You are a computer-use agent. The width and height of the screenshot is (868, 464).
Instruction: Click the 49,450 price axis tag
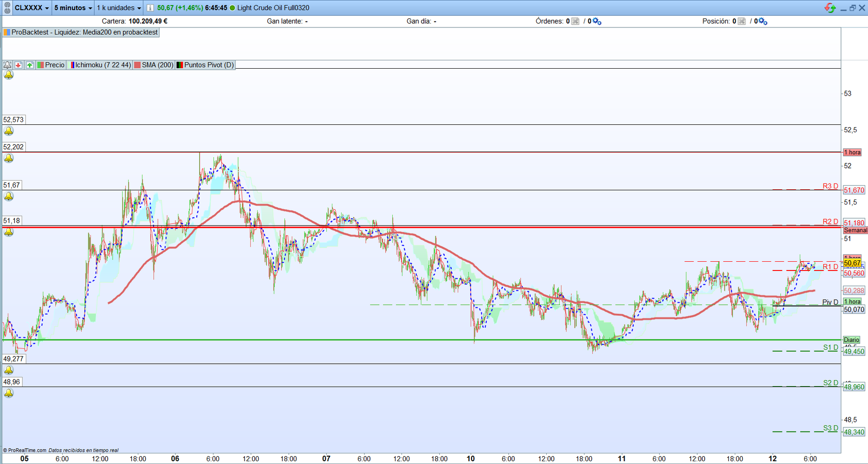coord(854,352)
